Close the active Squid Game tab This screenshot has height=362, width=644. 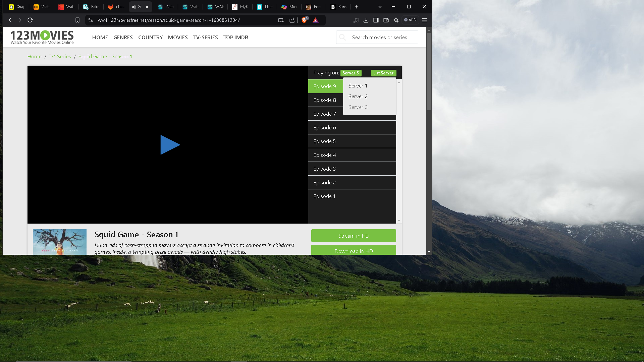pyautogui.click(x=147, y=7)
